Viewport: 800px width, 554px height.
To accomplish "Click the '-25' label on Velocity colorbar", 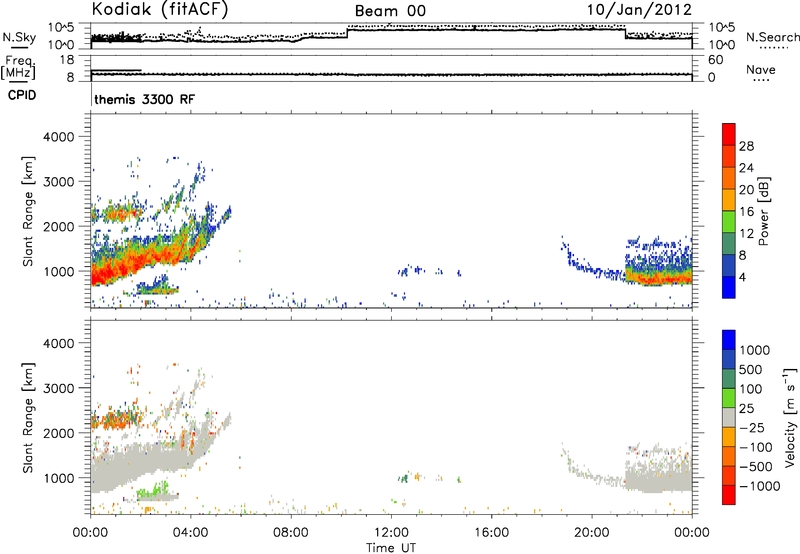I will pos(752,428).
